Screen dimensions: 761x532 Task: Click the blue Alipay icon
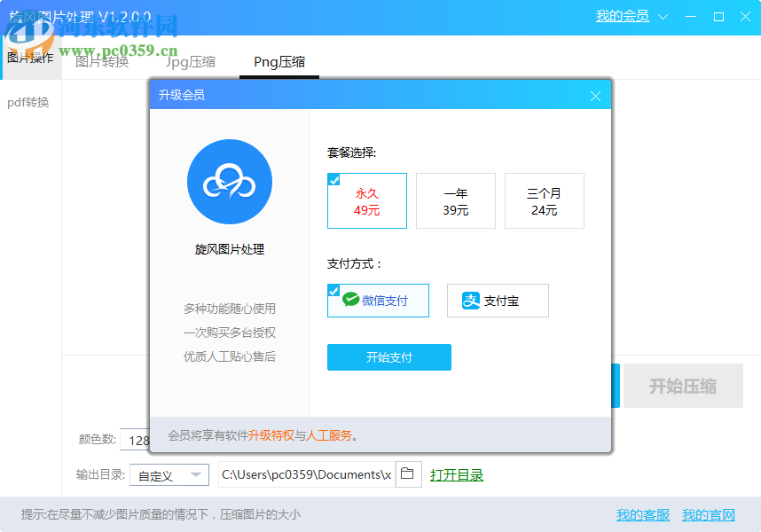473,300
